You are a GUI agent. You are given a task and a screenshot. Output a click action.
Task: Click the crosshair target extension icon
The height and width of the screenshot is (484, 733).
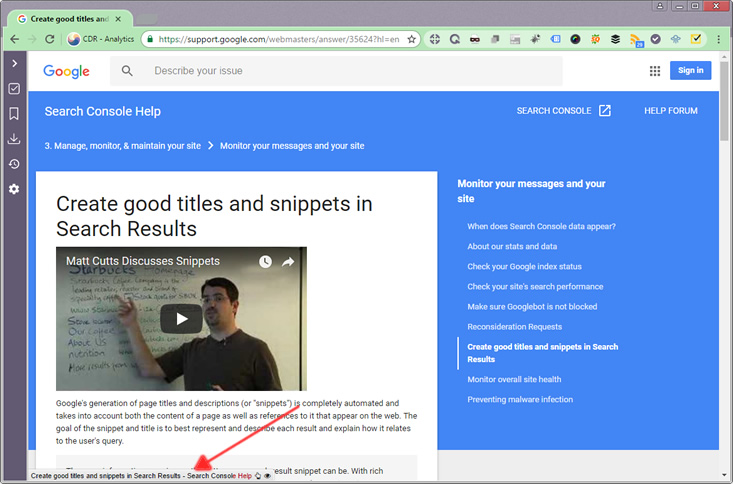435,39
